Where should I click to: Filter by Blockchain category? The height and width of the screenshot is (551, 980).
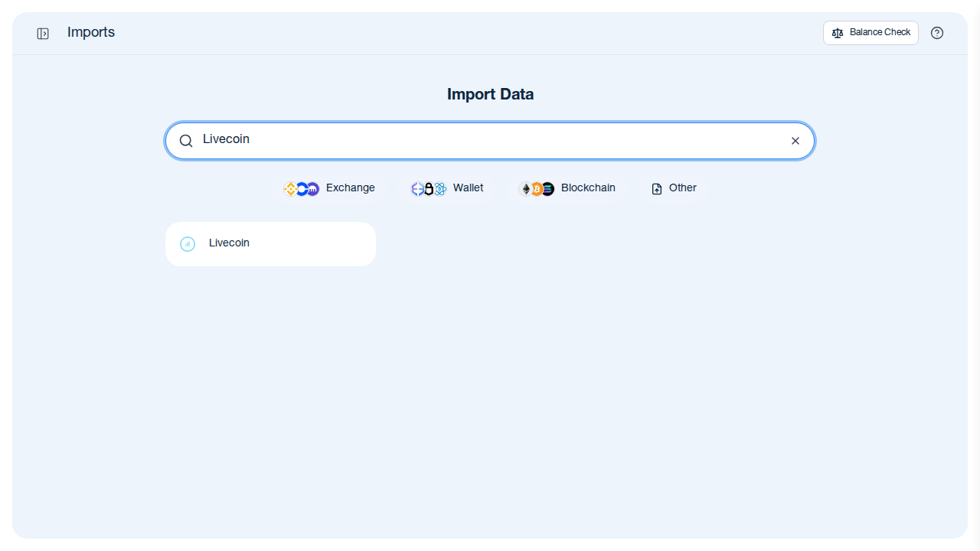567,188
